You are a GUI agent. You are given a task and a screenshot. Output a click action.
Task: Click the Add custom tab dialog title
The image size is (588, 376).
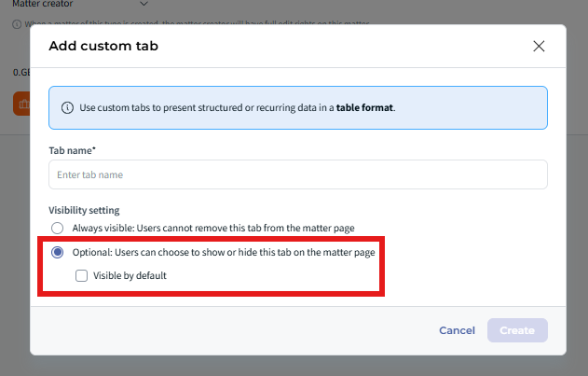[103, 47]
